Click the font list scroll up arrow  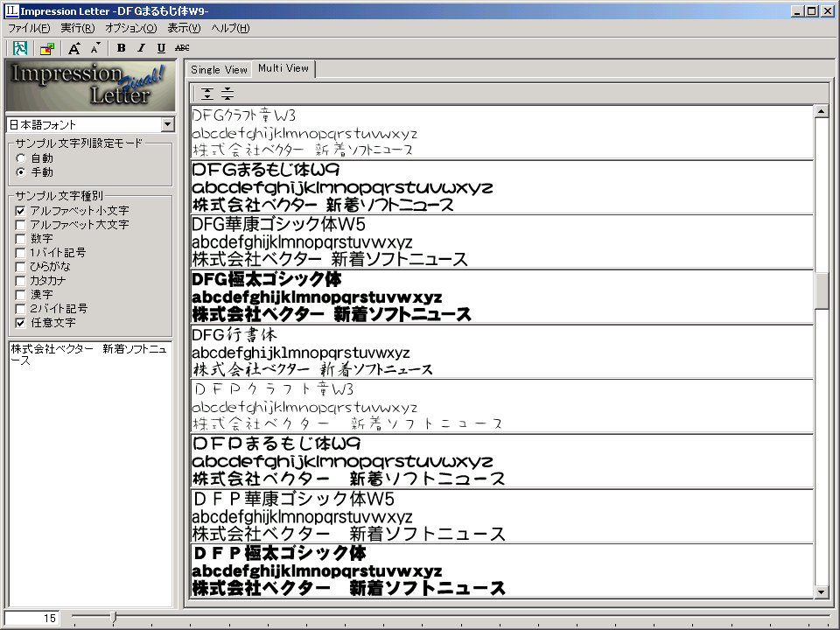[822, 111]
